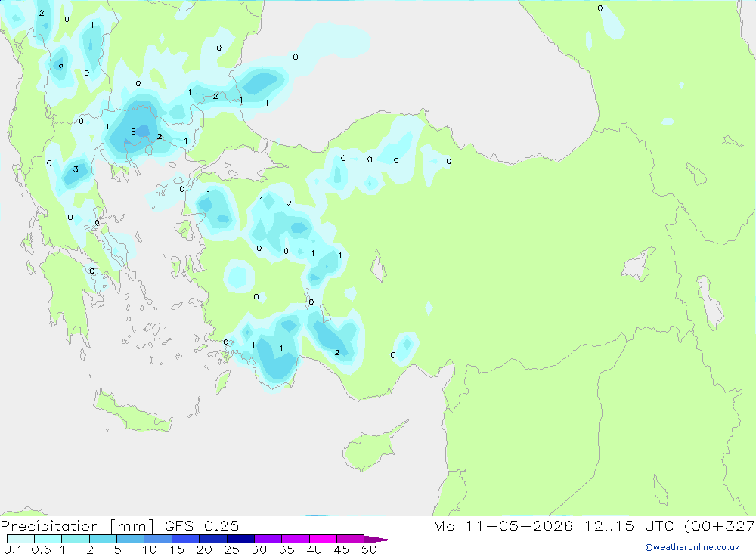Click the 25–30 mm dark navy swatch
The width and height of the screenshot is (756, 554).
pos(240,539)
